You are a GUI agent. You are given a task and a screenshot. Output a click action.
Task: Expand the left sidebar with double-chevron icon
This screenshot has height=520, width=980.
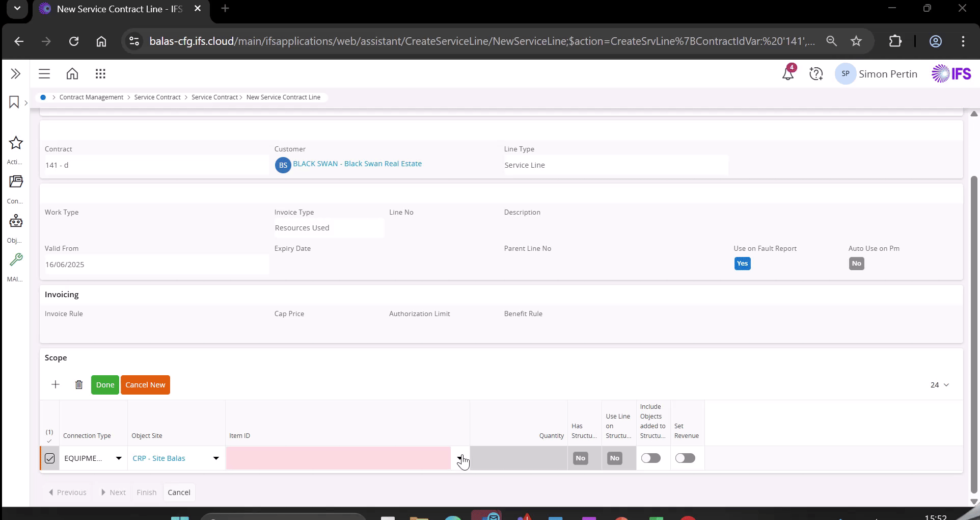coord(16,74)
